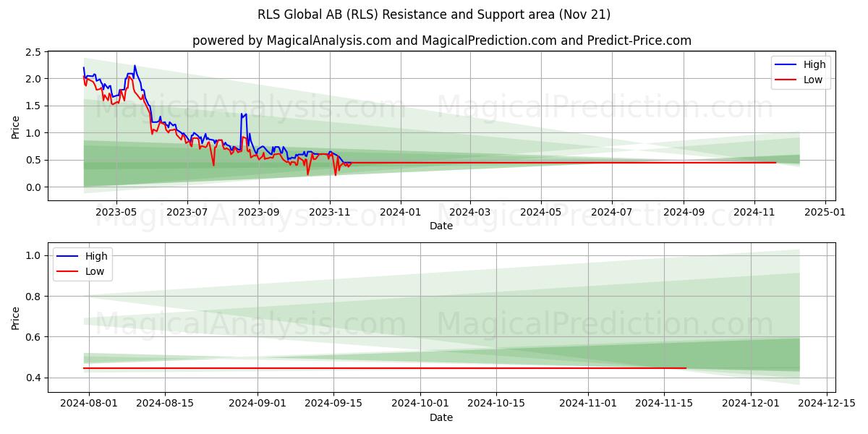
Task: Click the '1.5' y-axis tick label
Action: coord(33,106)
